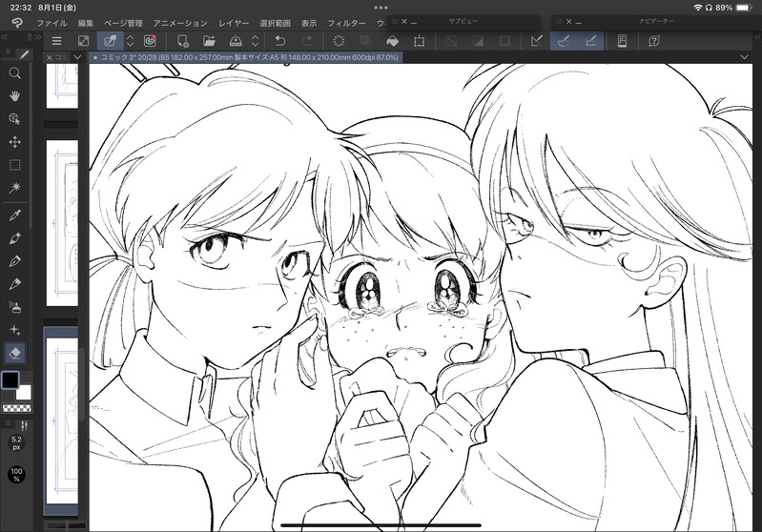Open the tool adjustment sliders icon

point(24,425)
